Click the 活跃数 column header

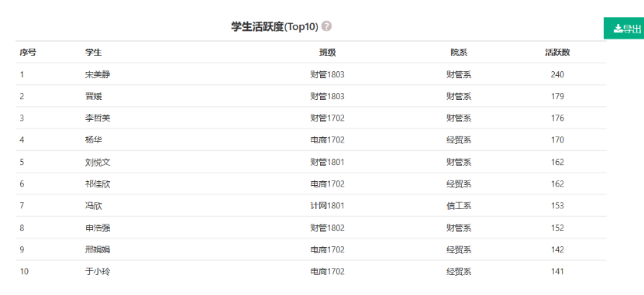557,53
